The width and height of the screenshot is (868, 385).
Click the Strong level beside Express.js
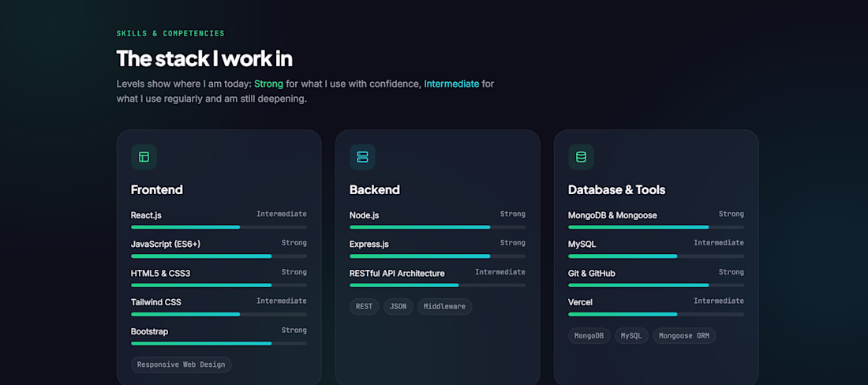(513, 243)
